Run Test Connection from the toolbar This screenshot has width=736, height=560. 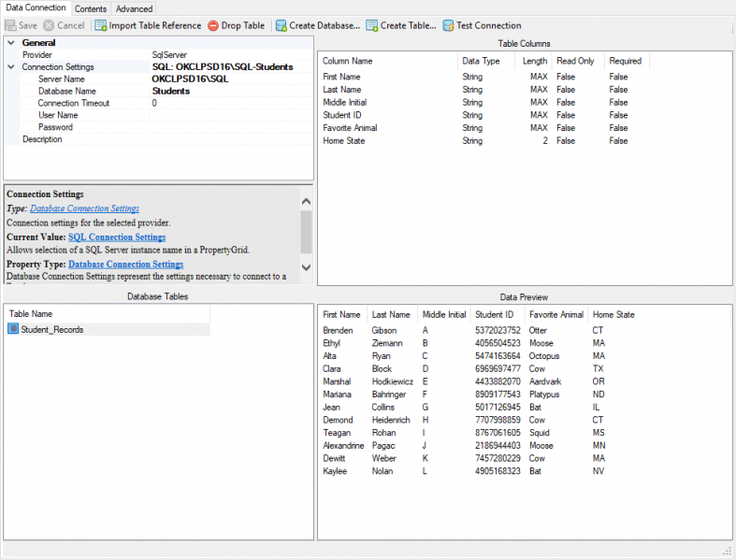[448, 25]
